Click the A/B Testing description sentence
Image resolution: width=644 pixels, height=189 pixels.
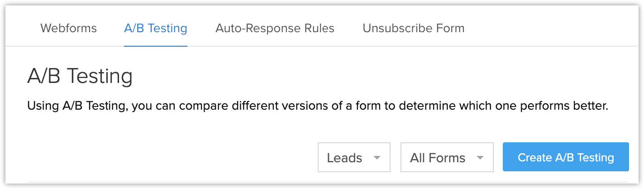(x=317, y=106)
